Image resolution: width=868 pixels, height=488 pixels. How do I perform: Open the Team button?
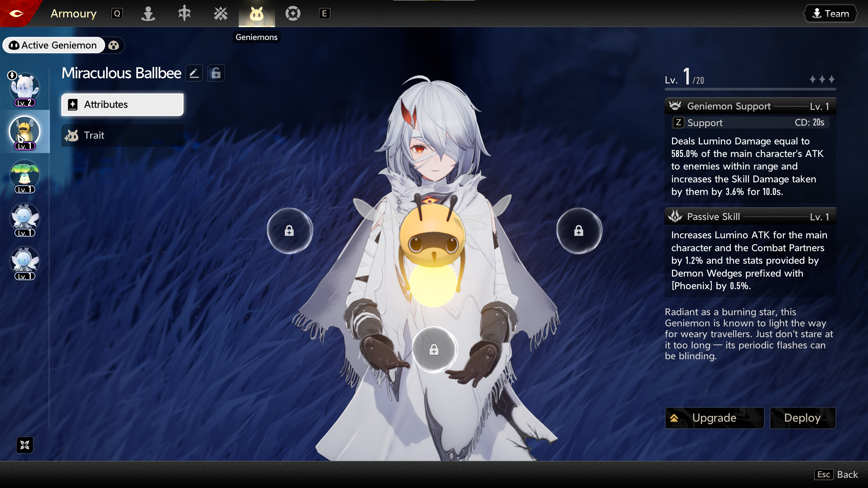click(x=830, y=14)
